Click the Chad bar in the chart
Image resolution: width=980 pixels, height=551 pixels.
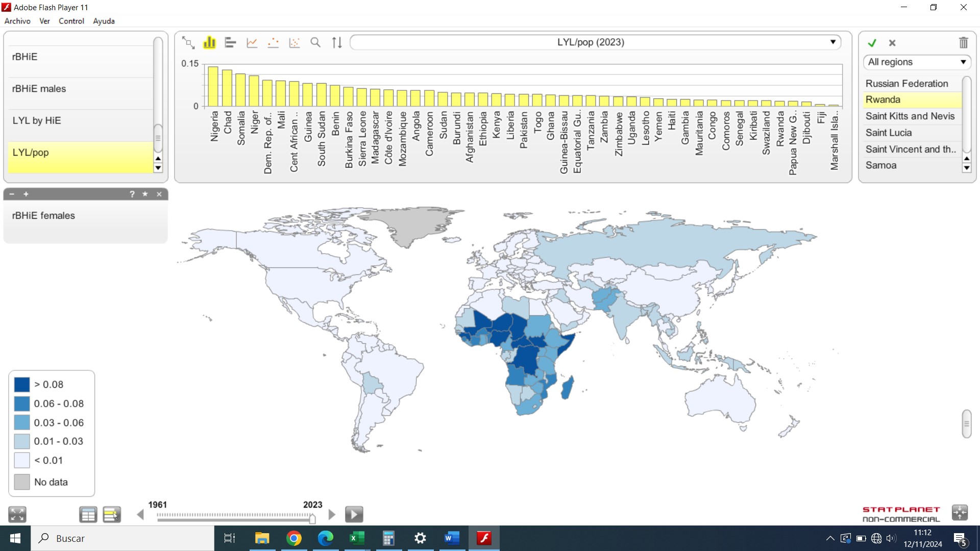(227, 88)
